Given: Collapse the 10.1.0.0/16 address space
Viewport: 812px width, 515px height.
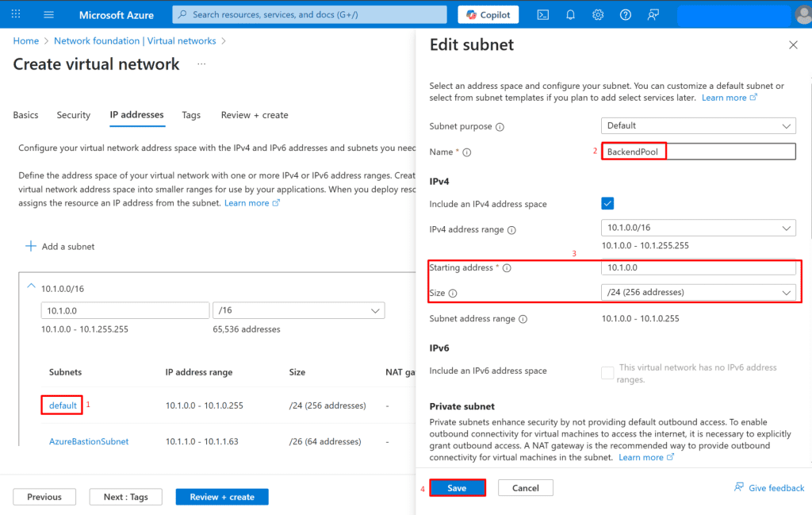Looking at the screenshot, I should 31,287.
